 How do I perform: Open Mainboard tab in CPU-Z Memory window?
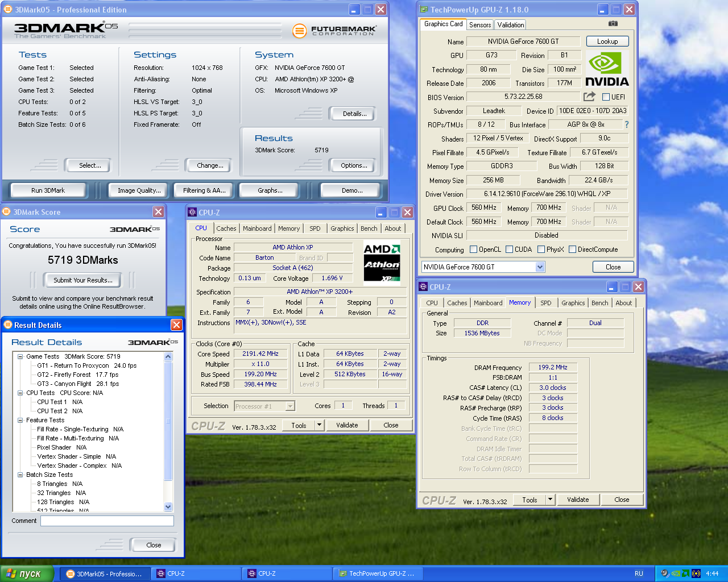488,303
